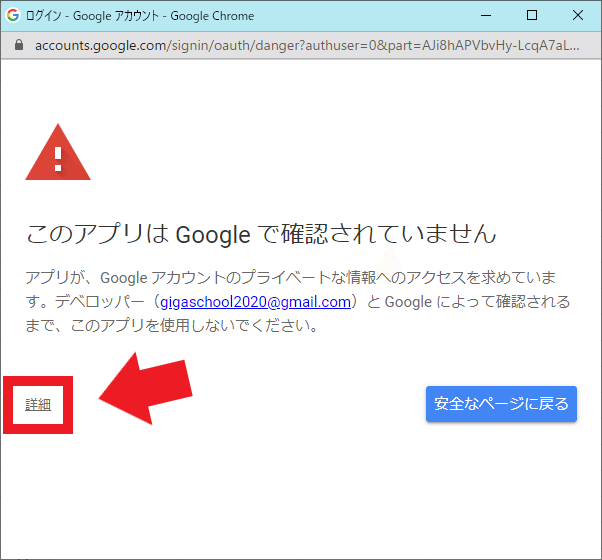Viewport: 602px width, 560px height.
Task: Click the text まで、このアプリを使用しないでください。
Action: tap(172, 326)
